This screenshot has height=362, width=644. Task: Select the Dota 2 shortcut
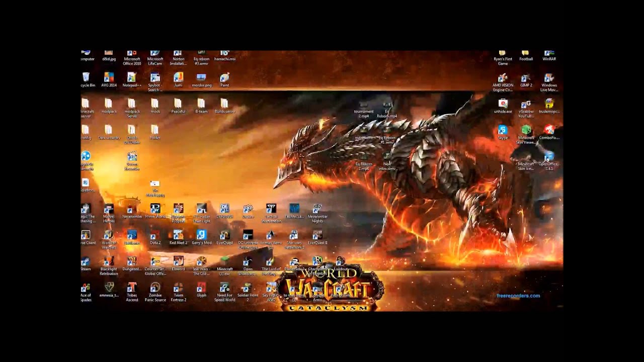pyautogui.click(x=155, y=237)
